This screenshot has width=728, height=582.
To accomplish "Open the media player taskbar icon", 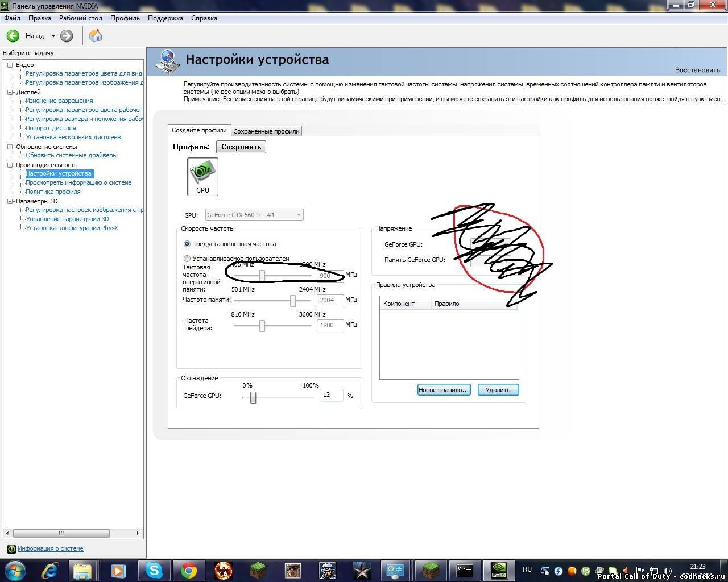I will (x=118, y=570).
